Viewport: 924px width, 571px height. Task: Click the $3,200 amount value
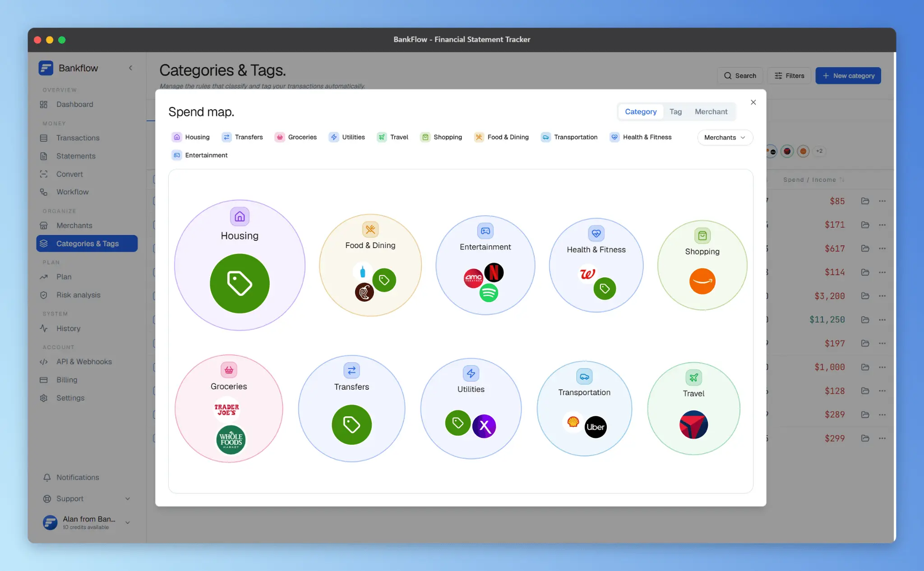829,296
